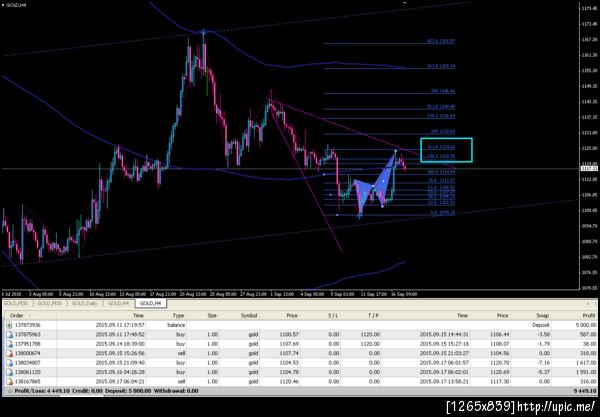Select the 423.6 Fibonacci level line
The image size is (600, 417).
click(x=390, y=44)
